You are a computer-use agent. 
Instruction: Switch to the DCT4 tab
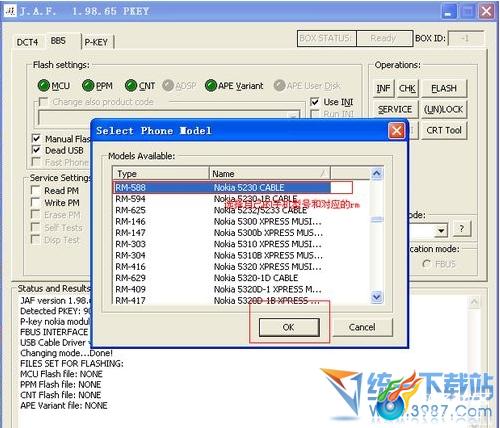[x=27, y=42]
